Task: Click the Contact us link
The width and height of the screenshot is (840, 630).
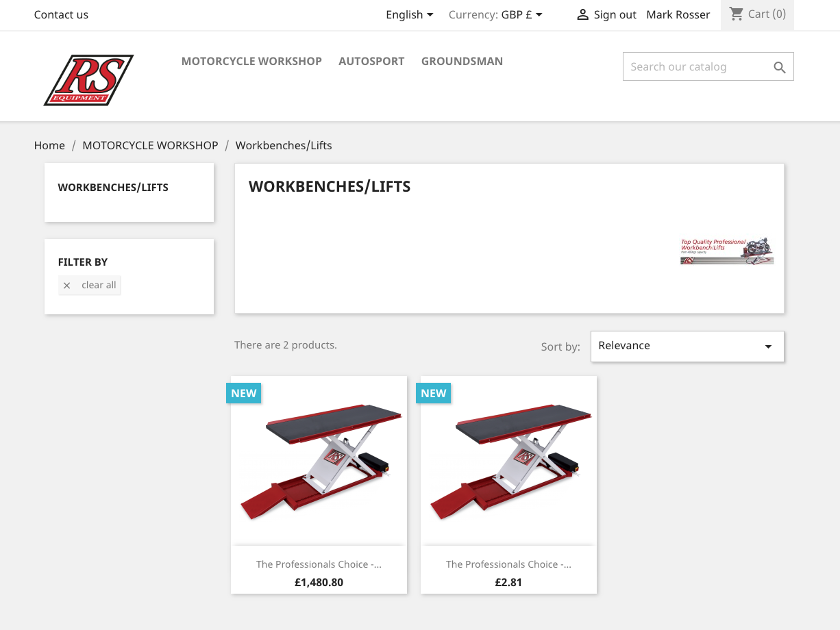Action: point(61,14)
